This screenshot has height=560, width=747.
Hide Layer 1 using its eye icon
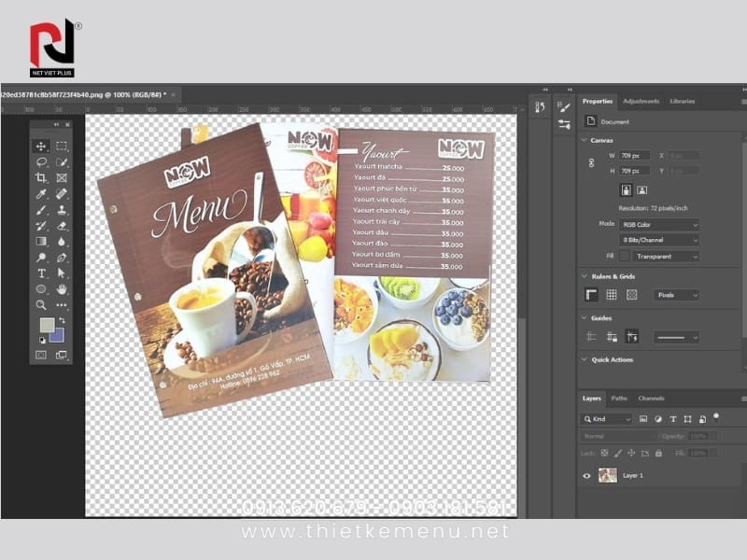(586, 476)
